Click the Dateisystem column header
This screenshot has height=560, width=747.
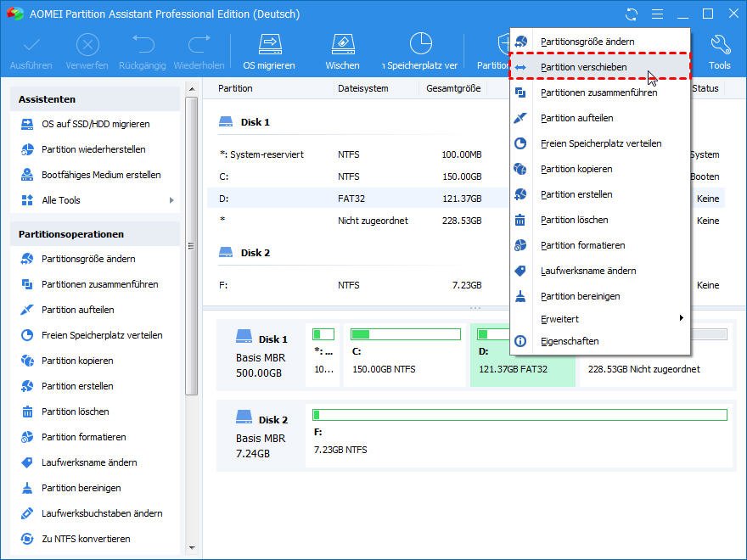tap(363, 88)
